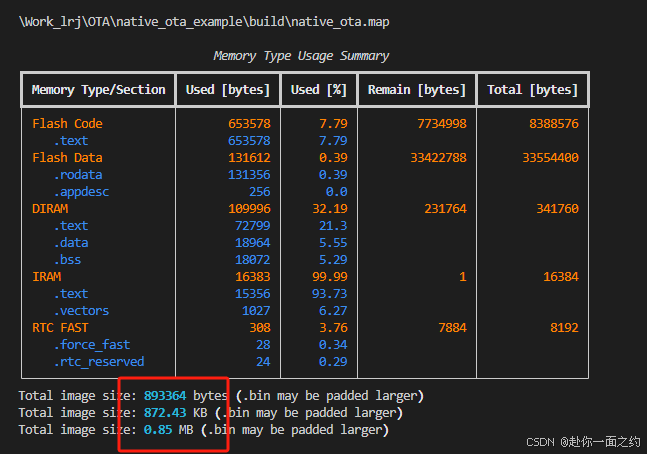Image resolution: width=647 pixels, height=454 pixels.
Task: Click the native_ota.map file path text
Action: click(x=204, y=22)
